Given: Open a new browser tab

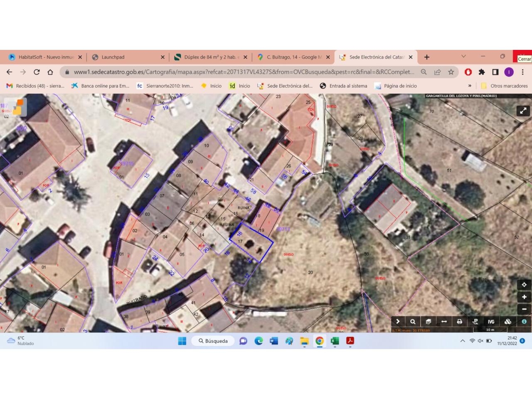Looking at the screenshot, I should (x=427, y=57).
